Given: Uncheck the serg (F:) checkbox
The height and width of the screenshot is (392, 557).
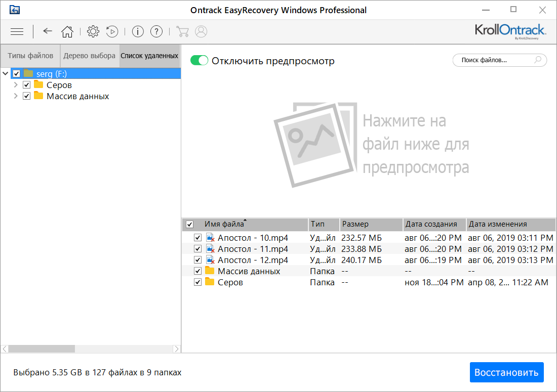Looking at the screenshot, I should click(x=16, y=73).
